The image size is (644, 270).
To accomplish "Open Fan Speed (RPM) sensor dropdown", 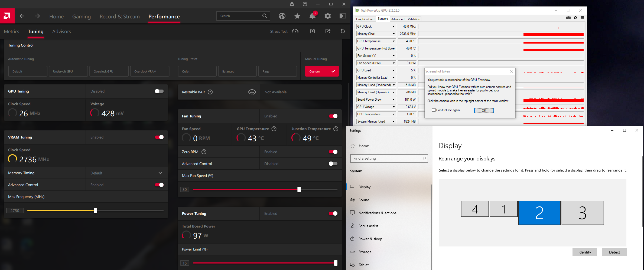I will (393, 63).
